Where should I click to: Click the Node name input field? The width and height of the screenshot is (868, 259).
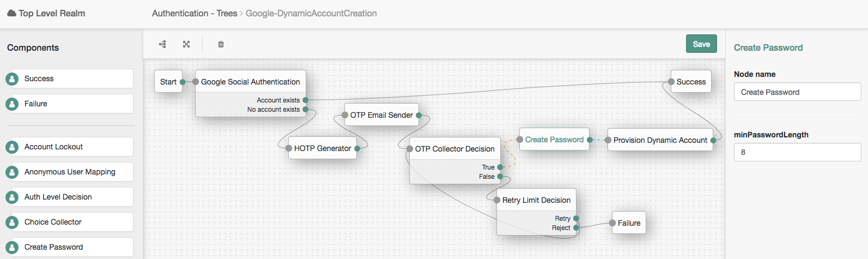coord(797,92)
